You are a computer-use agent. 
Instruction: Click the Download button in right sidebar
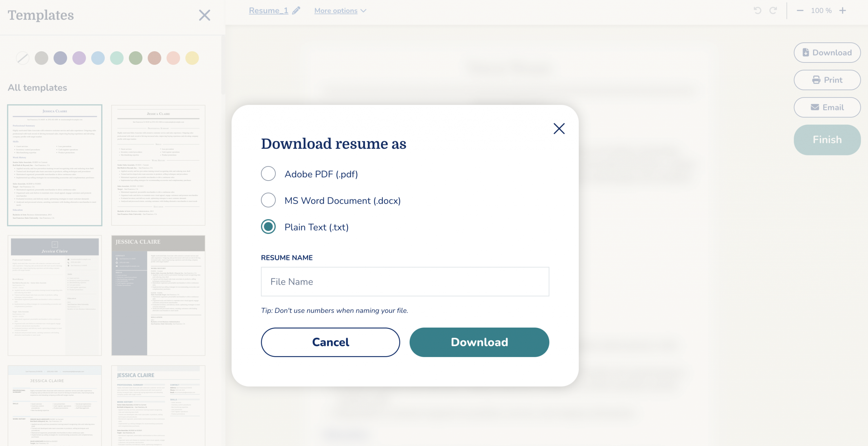(827, 53)
